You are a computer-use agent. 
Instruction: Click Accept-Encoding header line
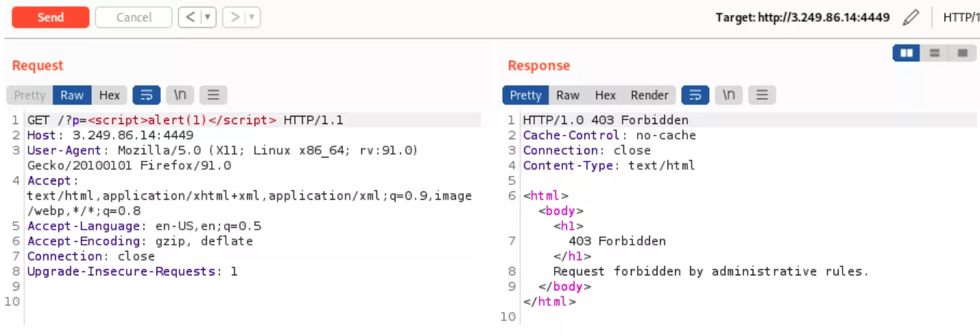pyautogui.click(x=140, y=241)
